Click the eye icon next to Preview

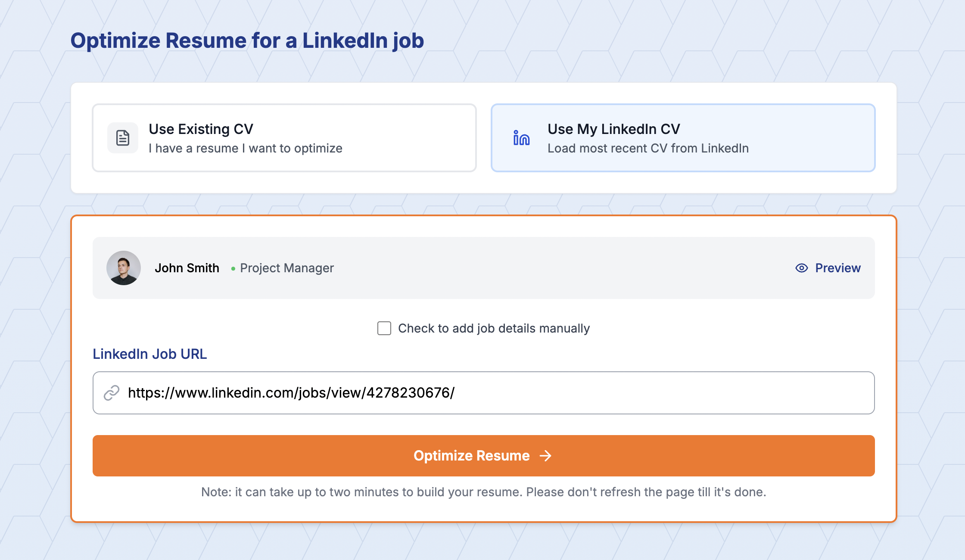coord(801,268)
